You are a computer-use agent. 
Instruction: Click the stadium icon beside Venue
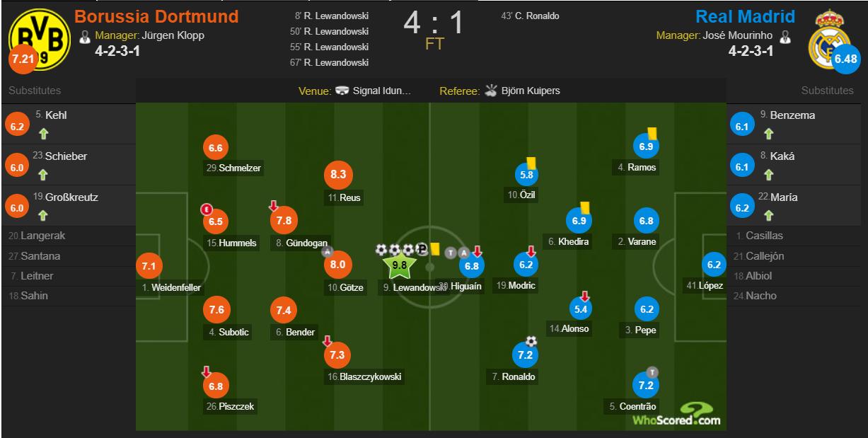342,91
